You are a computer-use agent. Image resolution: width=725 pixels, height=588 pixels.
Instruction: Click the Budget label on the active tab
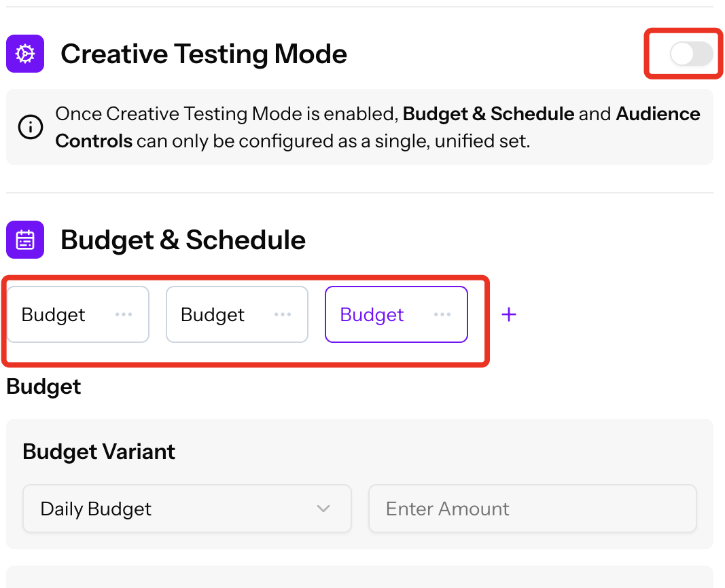pos(372,314)
